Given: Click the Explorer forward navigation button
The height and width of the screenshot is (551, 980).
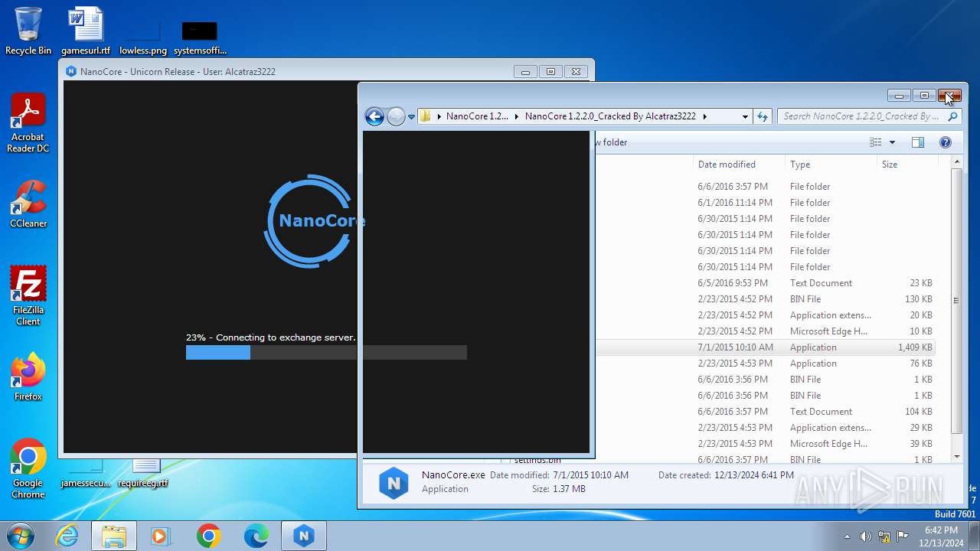Looking at the screenshot, I should [396, 116].
